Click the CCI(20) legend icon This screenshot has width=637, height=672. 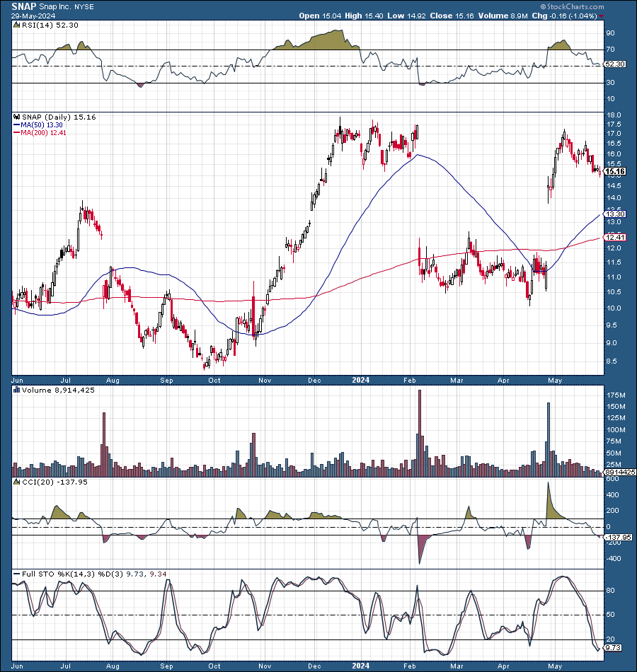pos(17,482)
